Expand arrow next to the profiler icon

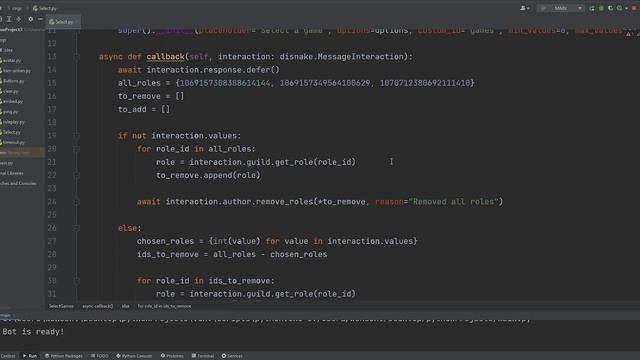[x=626, y=8]
